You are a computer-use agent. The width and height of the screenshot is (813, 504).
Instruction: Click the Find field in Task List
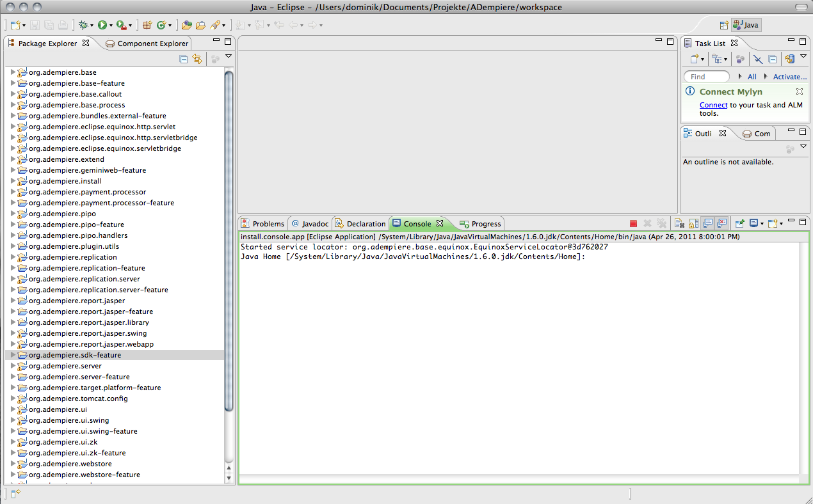point(707,77)
